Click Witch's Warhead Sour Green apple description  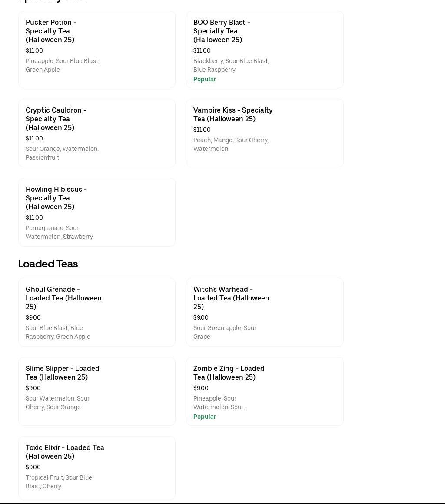coord(225,332)
